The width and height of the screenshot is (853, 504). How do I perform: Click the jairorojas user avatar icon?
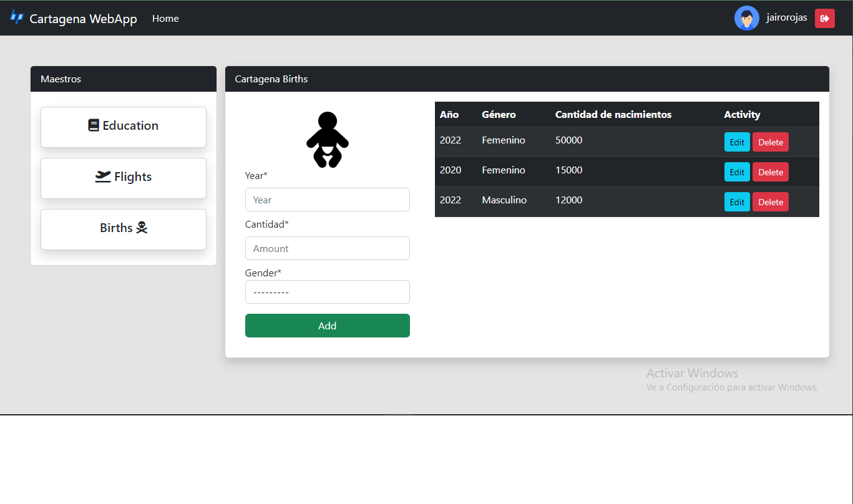[747, 18]
